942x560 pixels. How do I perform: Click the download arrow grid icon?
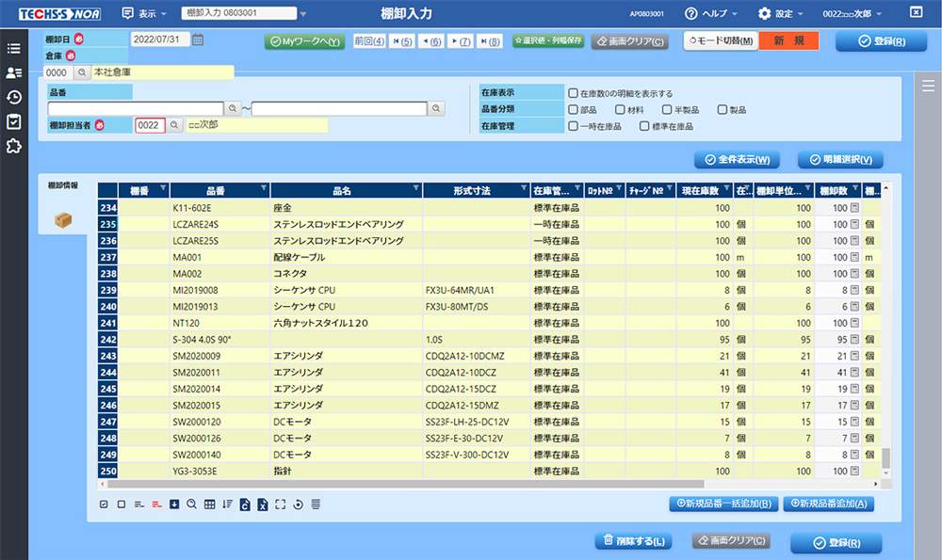point(174,504)
